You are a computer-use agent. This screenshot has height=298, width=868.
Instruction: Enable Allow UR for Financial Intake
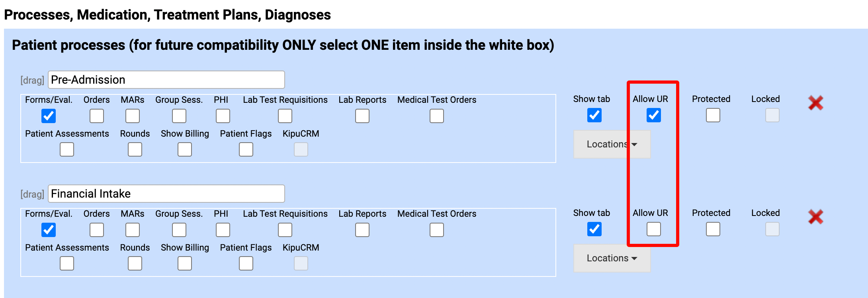pos(653,229)
